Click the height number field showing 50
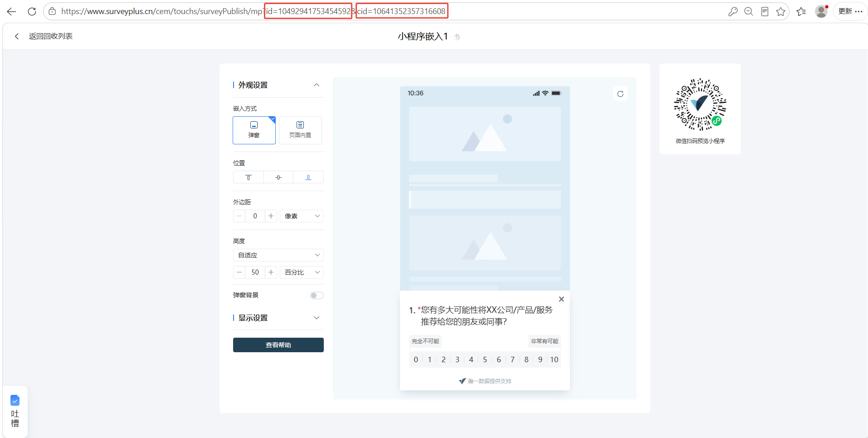This screenshot has height=438, width=868. pyautogui.click(x=255, y=272)
